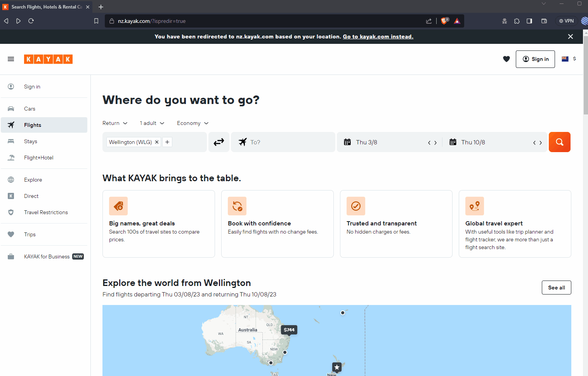Screen dimensions: 588x376
Task: Open Cars in the sidebar
Action: point(44,109)
